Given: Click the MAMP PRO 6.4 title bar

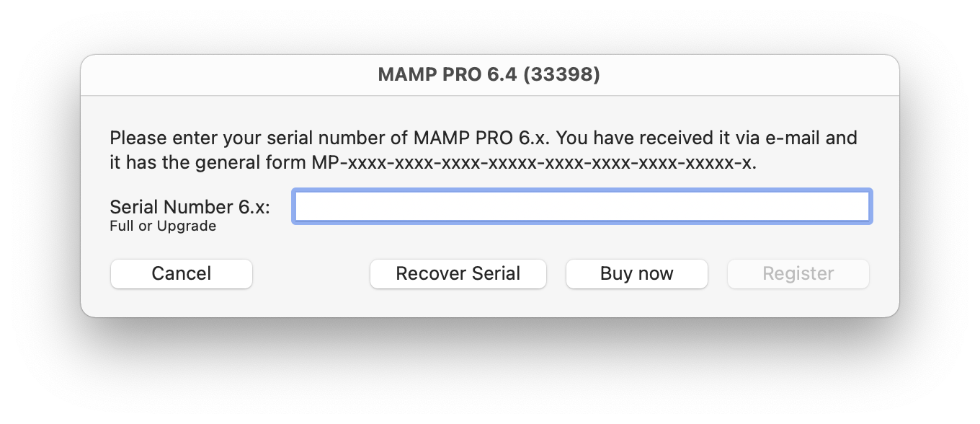Looking at the screenshot, I should point(489,74).
